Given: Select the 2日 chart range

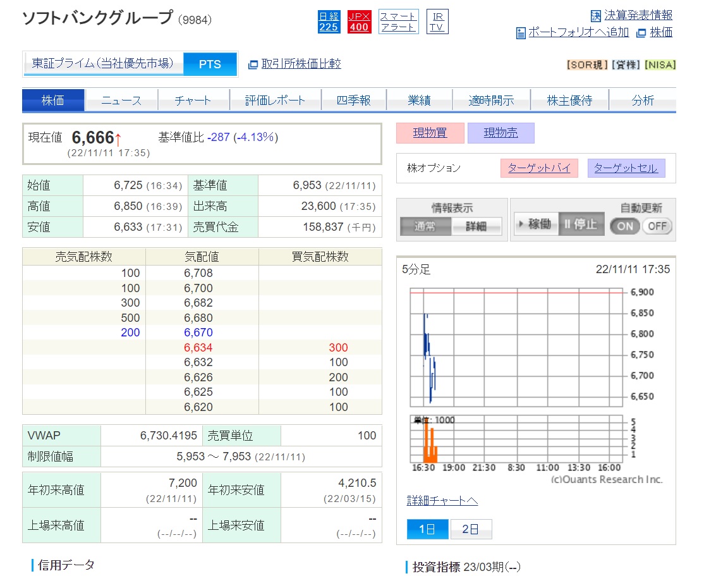Looking at the screenshot, I should (470, 529).
